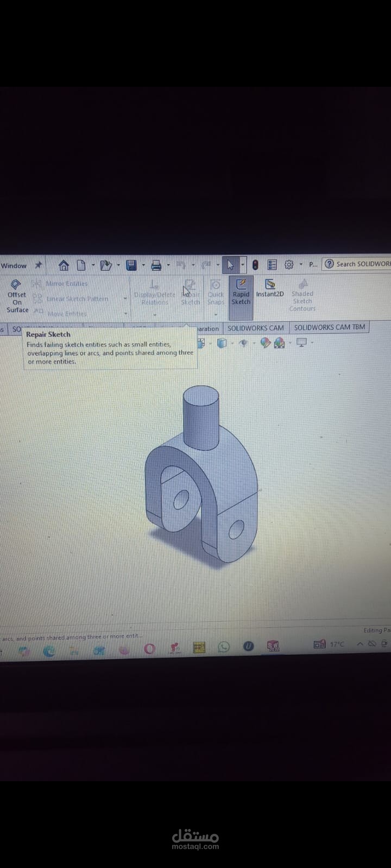Expand the Open file dropdown arrow
The height and width of the screenshot is (868, 391).
[117, 265]
